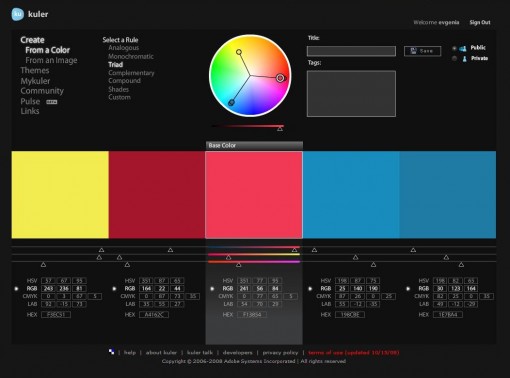Click the first blue color swatch
Viewport: 510px width, 378px height.
point(351,195)
